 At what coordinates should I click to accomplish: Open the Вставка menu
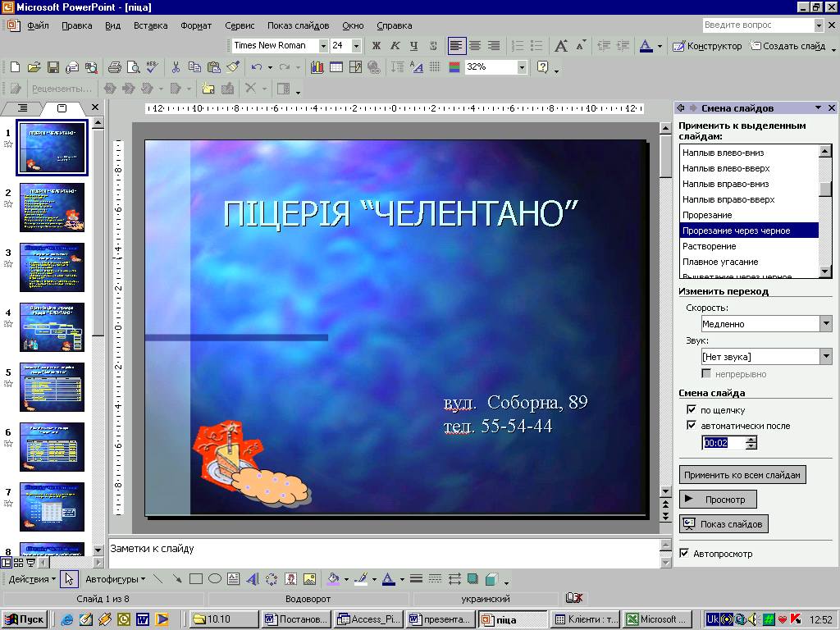[x=151, y=25]
